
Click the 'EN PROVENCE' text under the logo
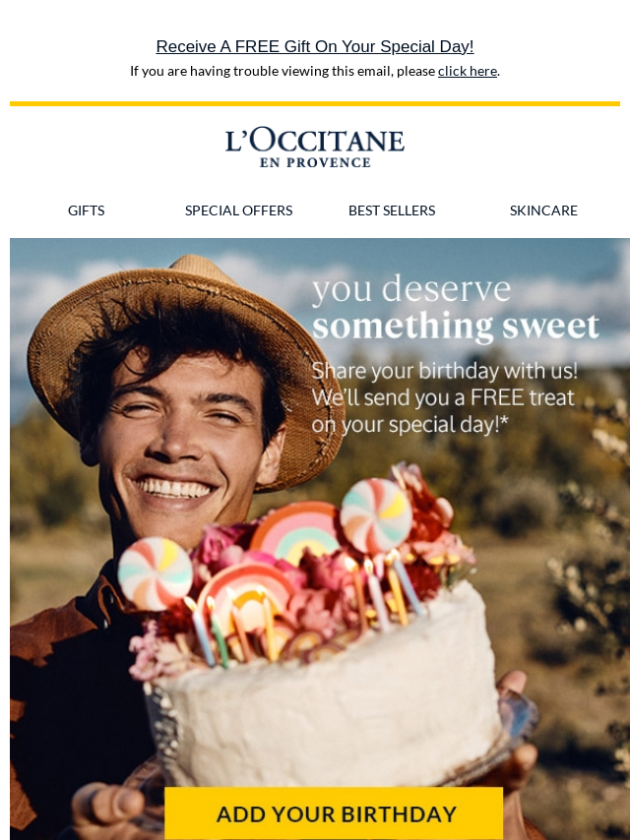315,162
